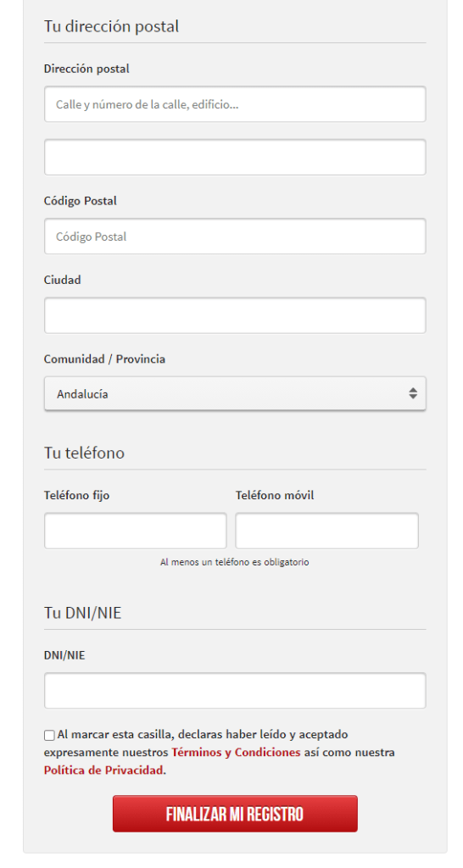Click the Teléfono móvil input box

[x=326, y=531]
